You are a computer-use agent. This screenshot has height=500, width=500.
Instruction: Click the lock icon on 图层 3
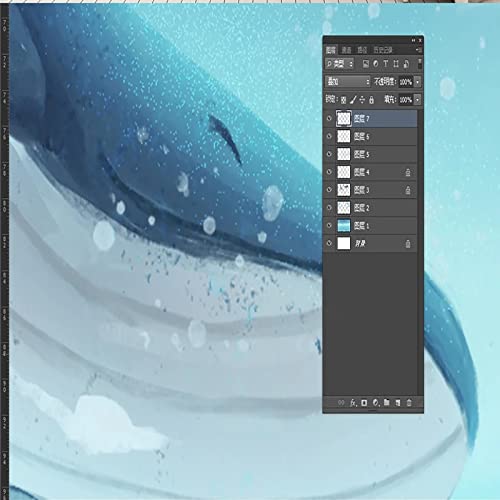[x=407, y=190]
